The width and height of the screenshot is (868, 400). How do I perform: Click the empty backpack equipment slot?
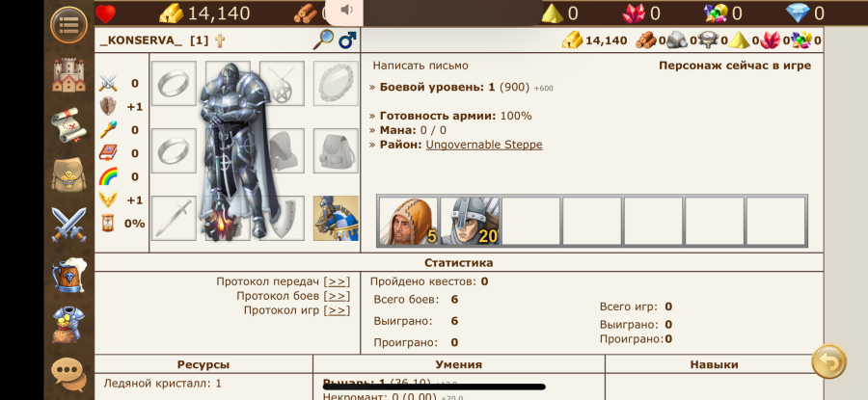click(336, 150)
